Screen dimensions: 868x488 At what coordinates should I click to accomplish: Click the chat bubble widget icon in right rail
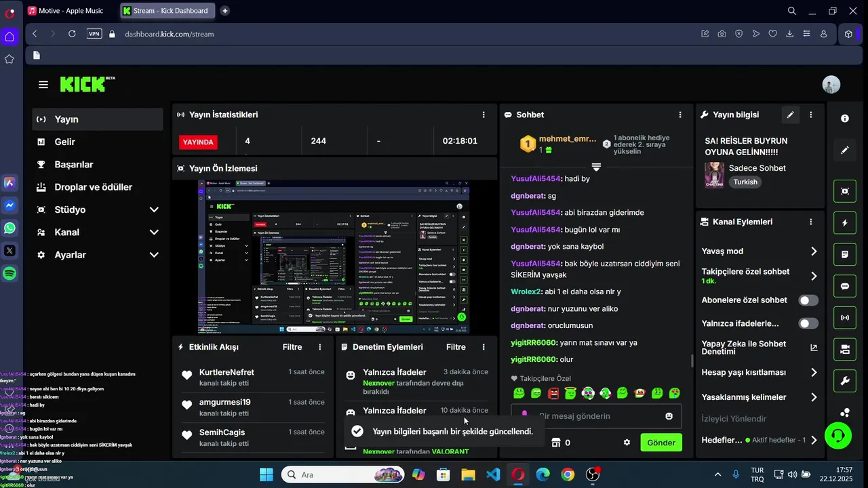(x=845, y=286)
